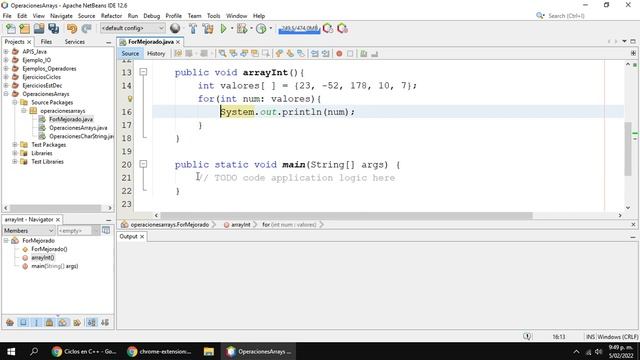The height and width of the screenshot is (360, 640).
Task: Expand the Test Packages node
Action: [x=15, y=144]
